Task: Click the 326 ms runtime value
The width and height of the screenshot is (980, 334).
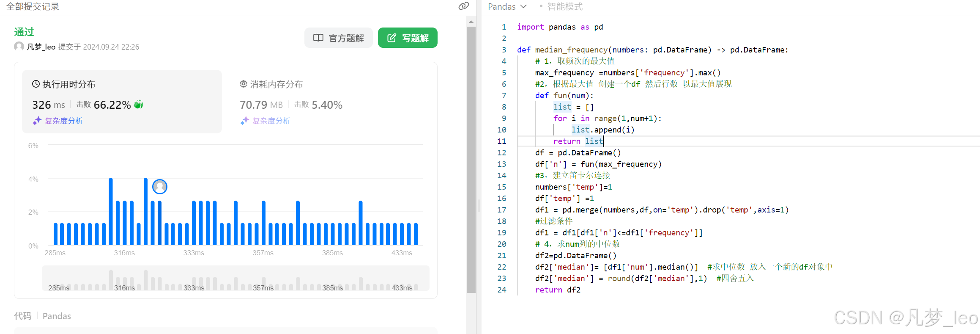Action: 49,105
